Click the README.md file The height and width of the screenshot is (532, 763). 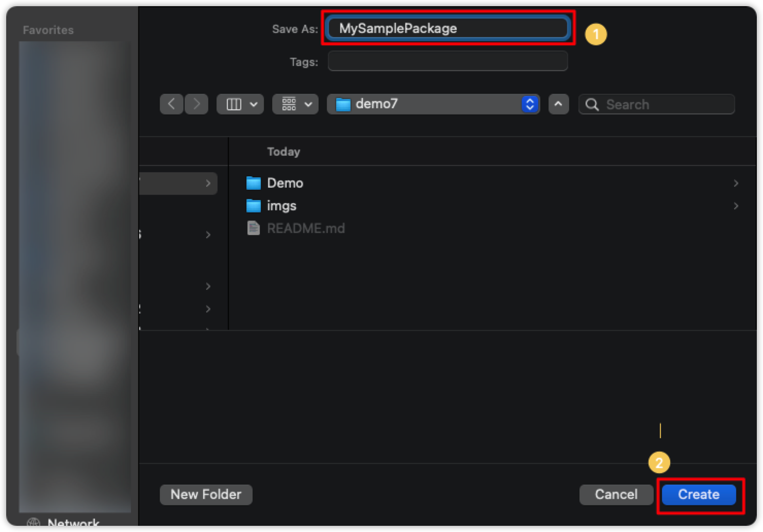click(306, 228)
